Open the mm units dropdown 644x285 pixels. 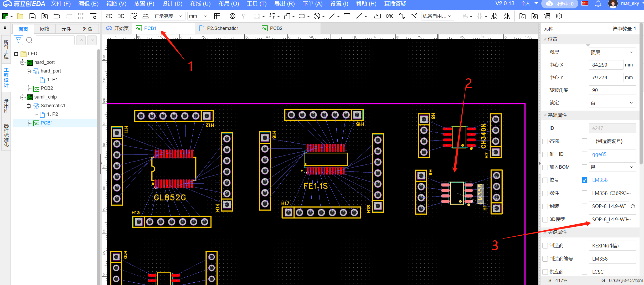198,16
